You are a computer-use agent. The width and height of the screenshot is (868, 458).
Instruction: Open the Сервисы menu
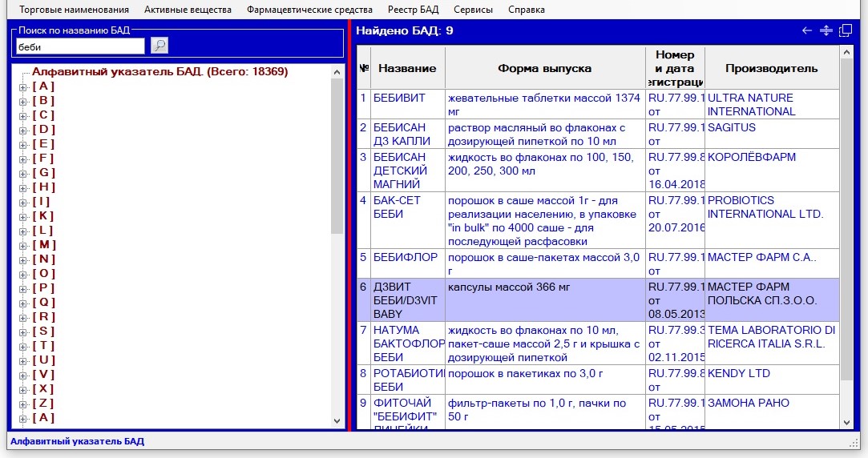tap(473, 10)
